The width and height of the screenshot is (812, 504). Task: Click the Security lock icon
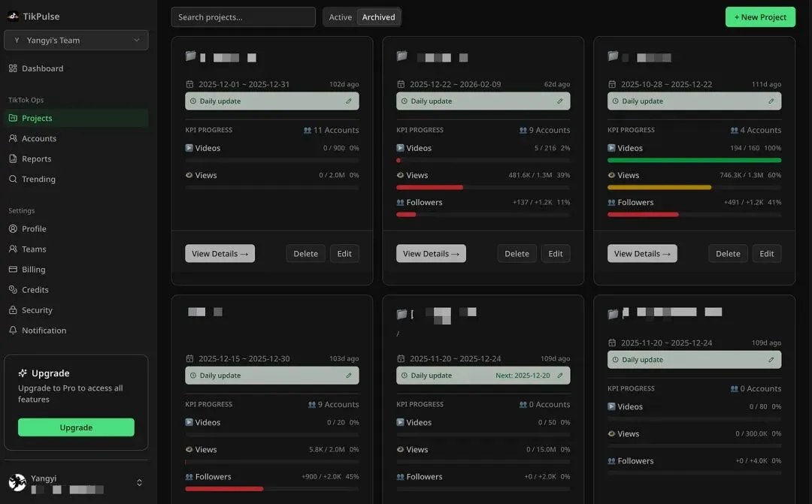click(13, 310)
